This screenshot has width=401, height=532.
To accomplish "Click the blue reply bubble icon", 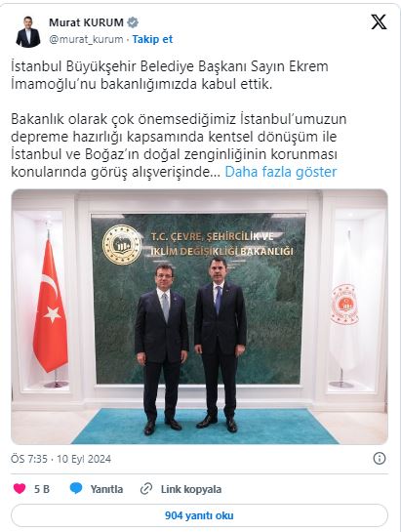I will click(76, 489).
